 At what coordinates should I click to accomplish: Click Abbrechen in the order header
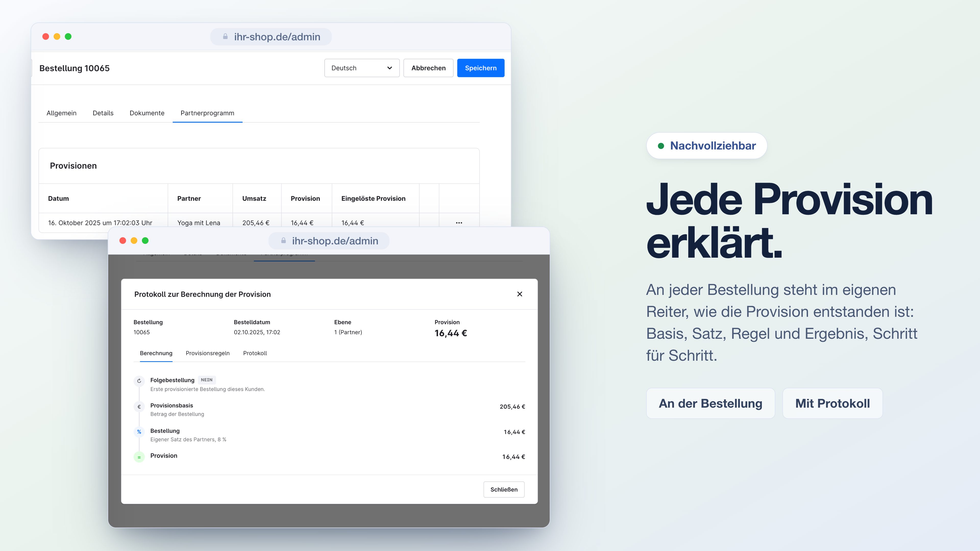coord(428,68)
